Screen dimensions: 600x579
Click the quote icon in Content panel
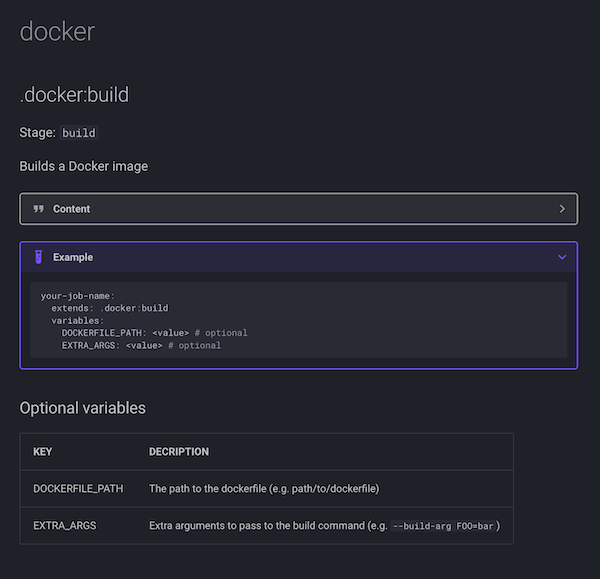click(x=38, y=209)
